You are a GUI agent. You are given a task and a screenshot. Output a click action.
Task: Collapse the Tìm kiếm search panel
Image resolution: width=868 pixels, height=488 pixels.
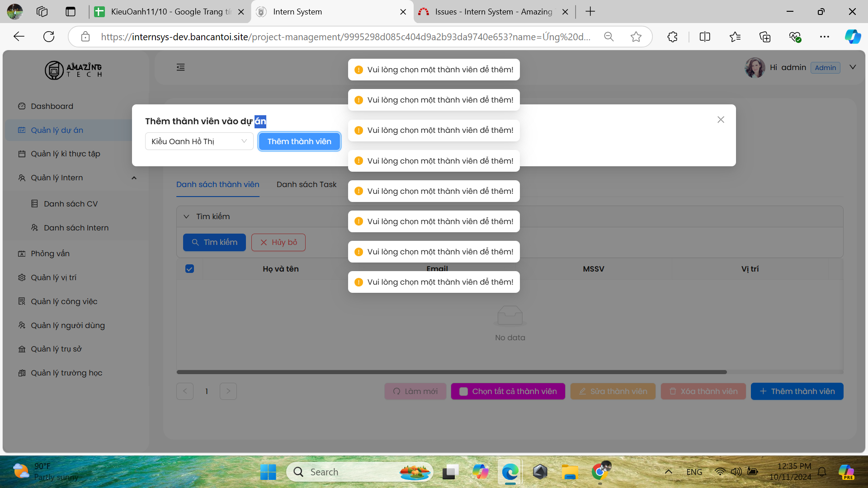pos(186,216)
